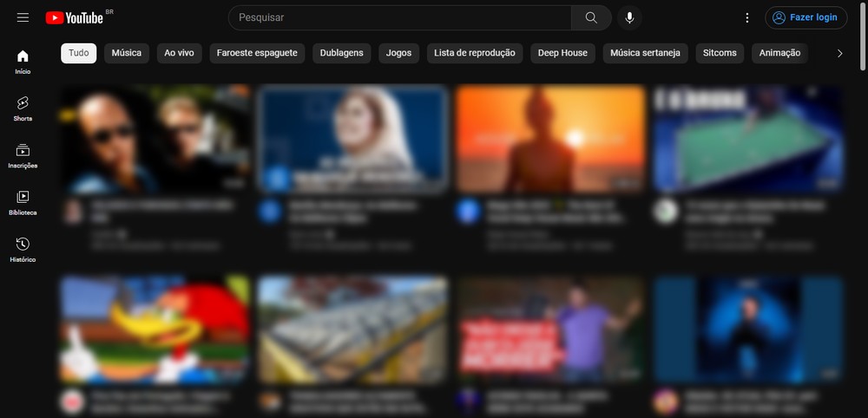Select the Animação filter chip
The width and height of the screenshot is (868, 418).
point(779,53)
